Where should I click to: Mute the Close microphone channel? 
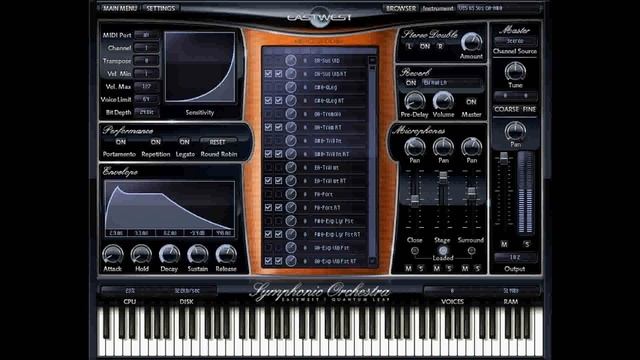coord(408,268)
